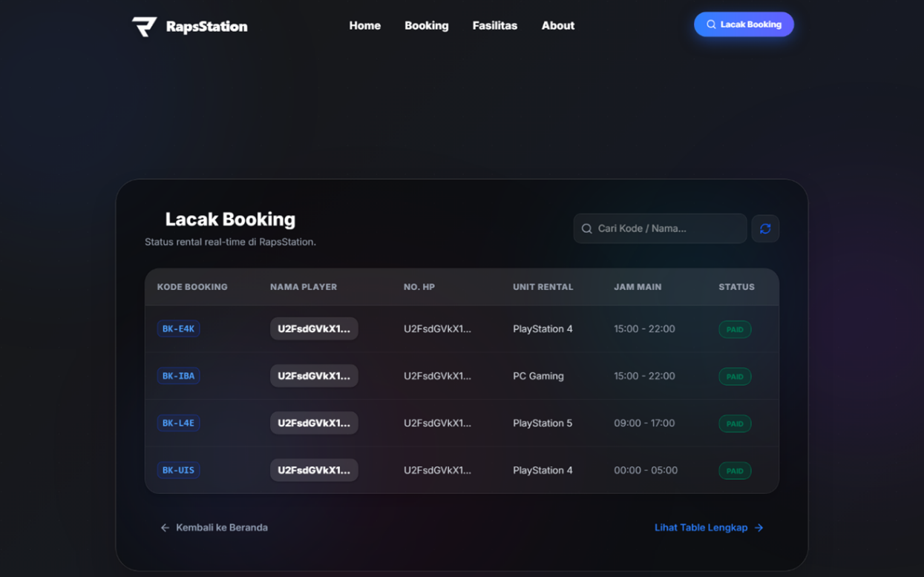This screenshot has height=577, width=924.
Task: Click the UNIT RENTAL column header
Action: coord(543,287)
